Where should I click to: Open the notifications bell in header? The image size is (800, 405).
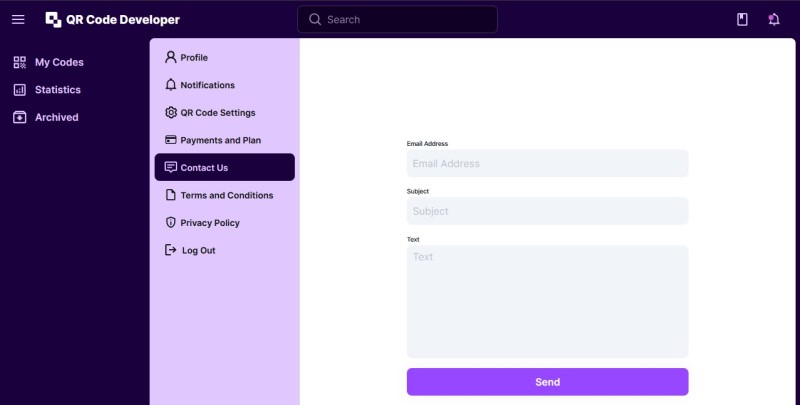coord(773,19)
